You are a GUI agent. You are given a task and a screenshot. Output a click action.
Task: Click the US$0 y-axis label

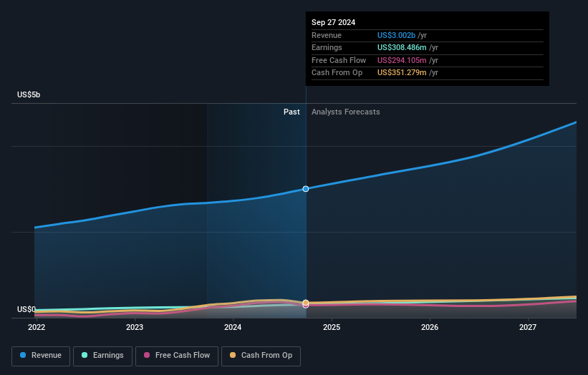pyautogui.click(x=26, y=309)
